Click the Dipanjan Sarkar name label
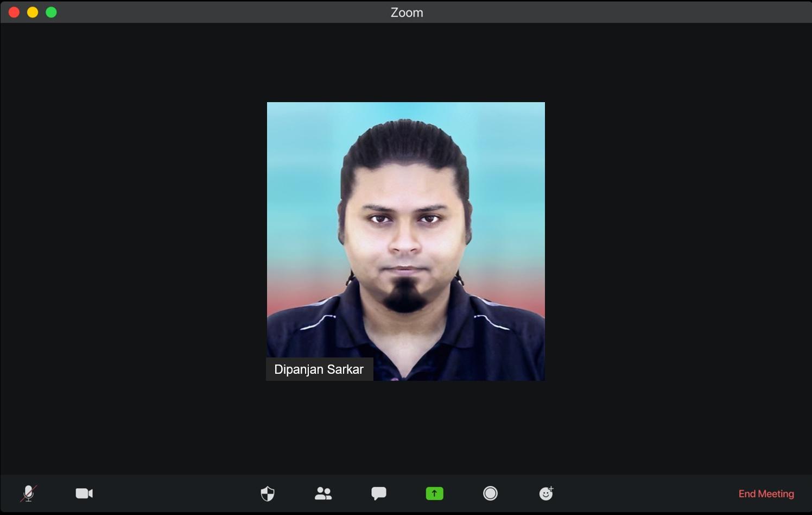The width and height of the screenshot is (812, 515). (x=319, y=369)
